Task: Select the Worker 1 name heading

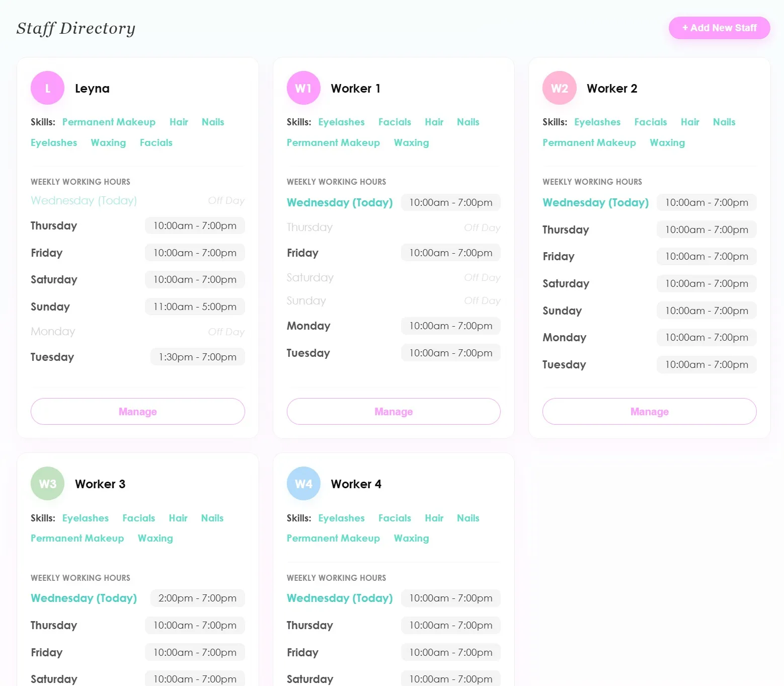Action: pyautogui.click(x=356, y=89)
